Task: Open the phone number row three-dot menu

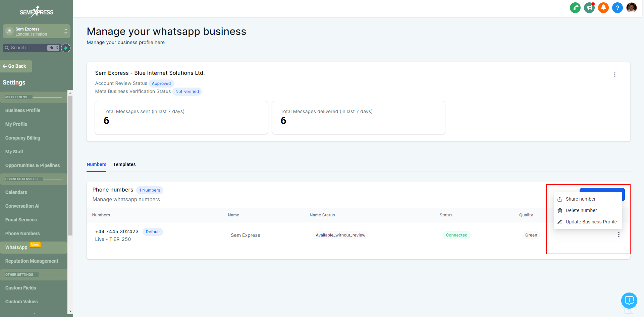Action: pyautogui.click(x=619, y=235)
